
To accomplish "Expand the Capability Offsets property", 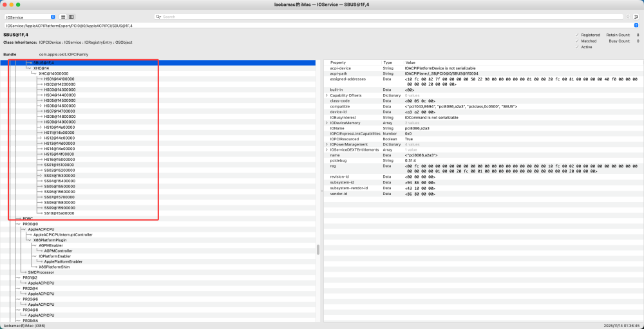I will pyautogui.click(x=327, y=95).
